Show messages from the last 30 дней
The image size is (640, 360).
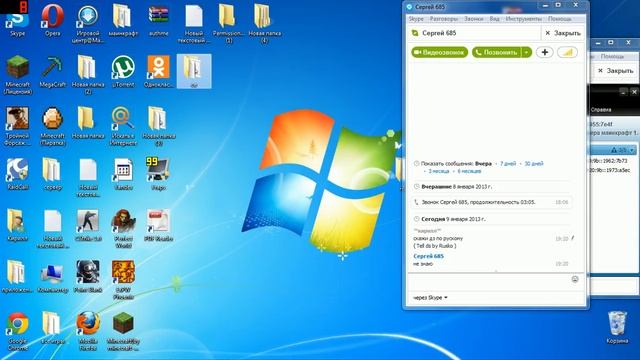[x=534, y=163]
